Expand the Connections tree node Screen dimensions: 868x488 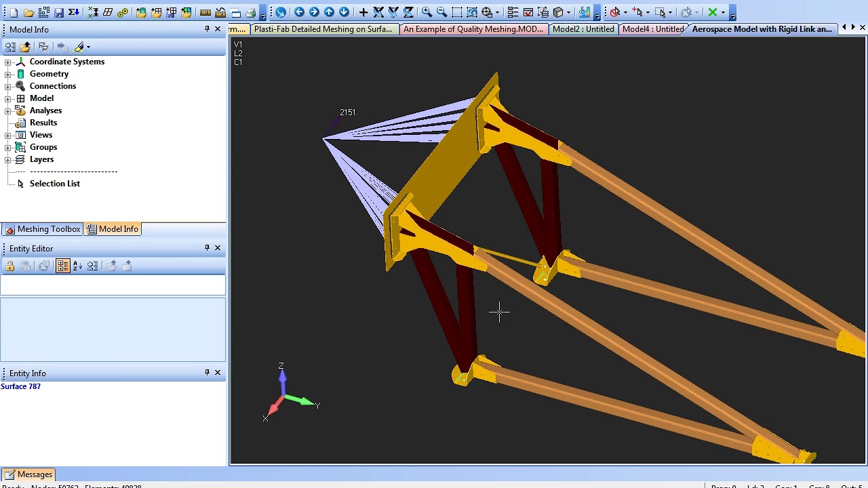tap(7, 86)
